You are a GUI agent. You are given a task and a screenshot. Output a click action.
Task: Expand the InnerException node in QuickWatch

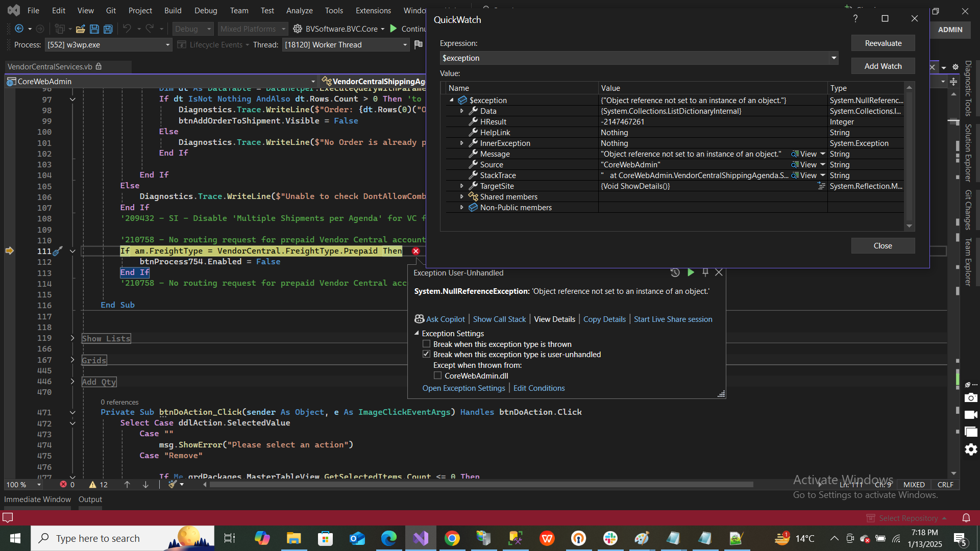(462, 143)
